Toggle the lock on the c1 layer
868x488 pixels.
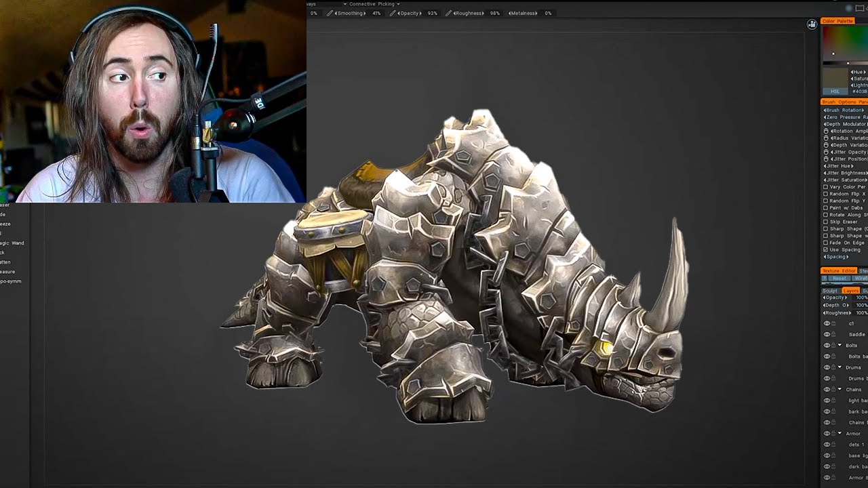833,323
